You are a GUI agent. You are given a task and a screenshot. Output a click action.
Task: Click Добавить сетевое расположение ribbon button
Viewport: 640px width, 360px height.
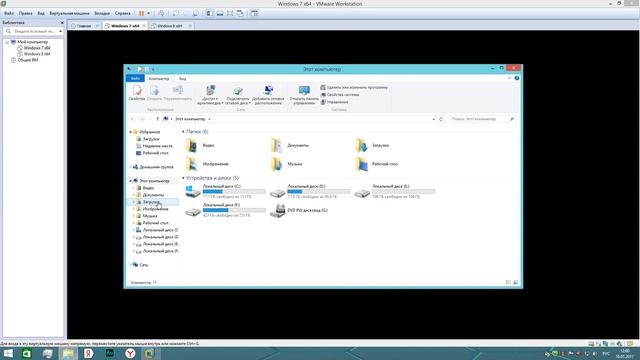coord(268,95)
